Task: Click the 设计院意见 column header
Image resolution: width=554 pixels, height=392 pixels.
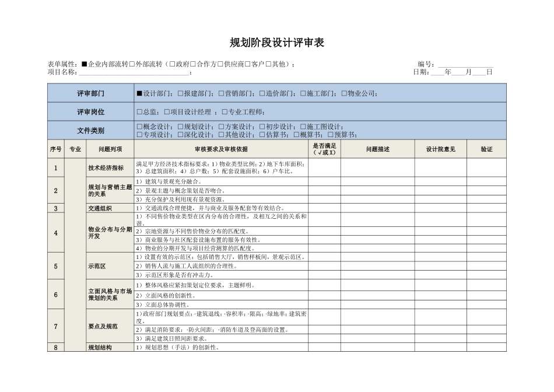Action: [441, 149]
